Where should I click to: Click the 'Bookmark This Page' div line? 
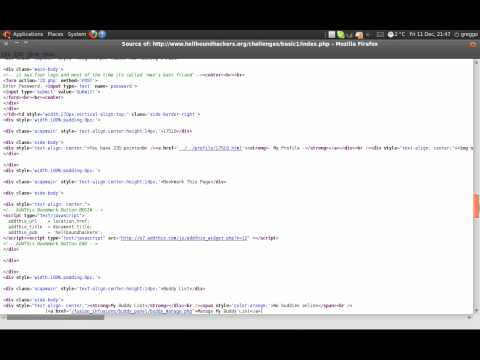(x=115, y=182)
